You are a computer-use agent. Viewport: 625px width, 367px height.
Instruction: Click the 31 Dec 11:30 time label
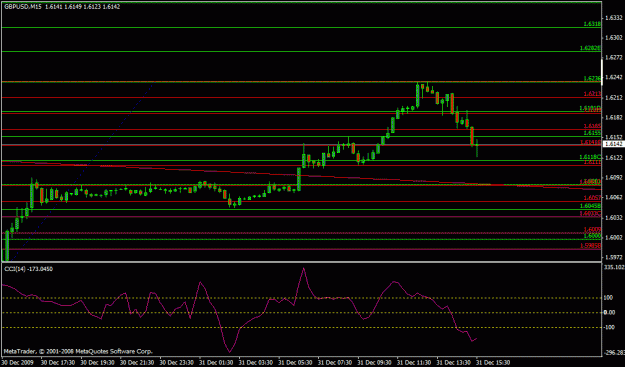(x=414, y=363)
